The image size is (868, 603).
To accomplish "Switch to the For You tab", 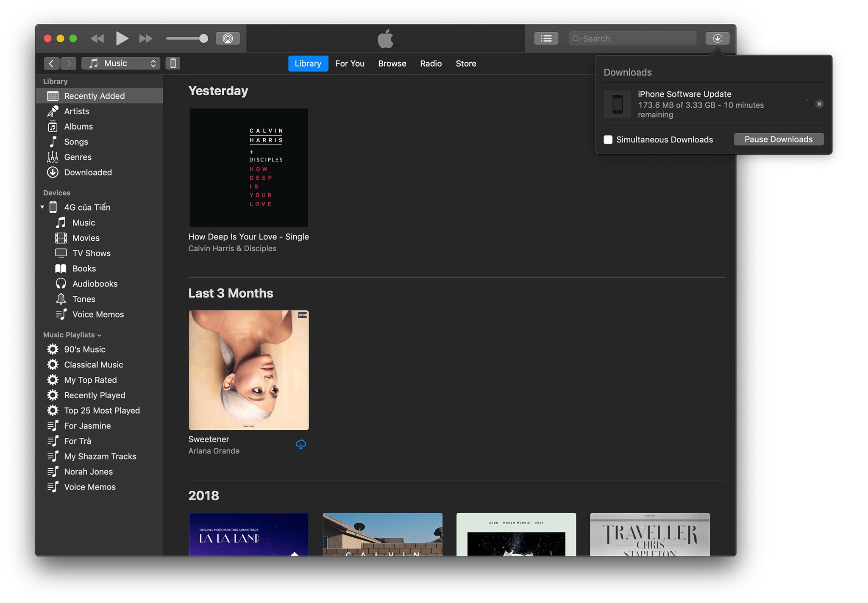I will coord(350,64).
